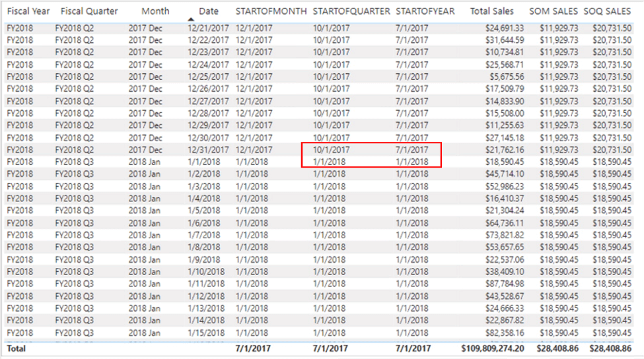Click STARTOFYEAR 7/1/2017 in the 12/31/2017 row
The width and height of the screenshot is (644, 359).
412,150
